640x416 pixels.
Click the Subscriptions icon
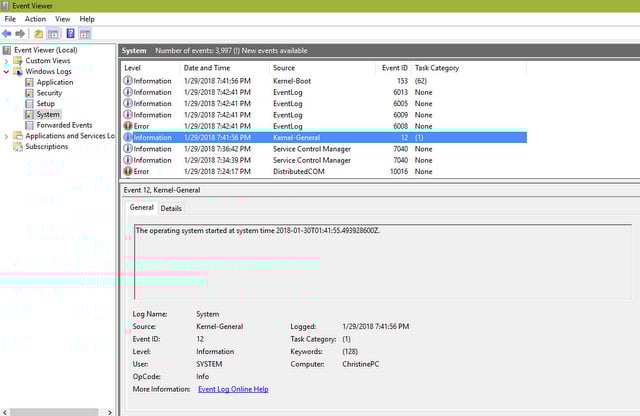(x=18, y=147)
